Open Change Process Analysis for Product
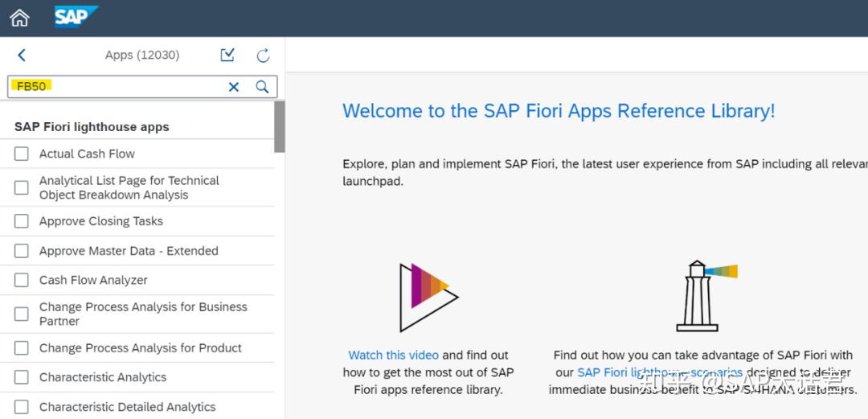 coord(141,348)
